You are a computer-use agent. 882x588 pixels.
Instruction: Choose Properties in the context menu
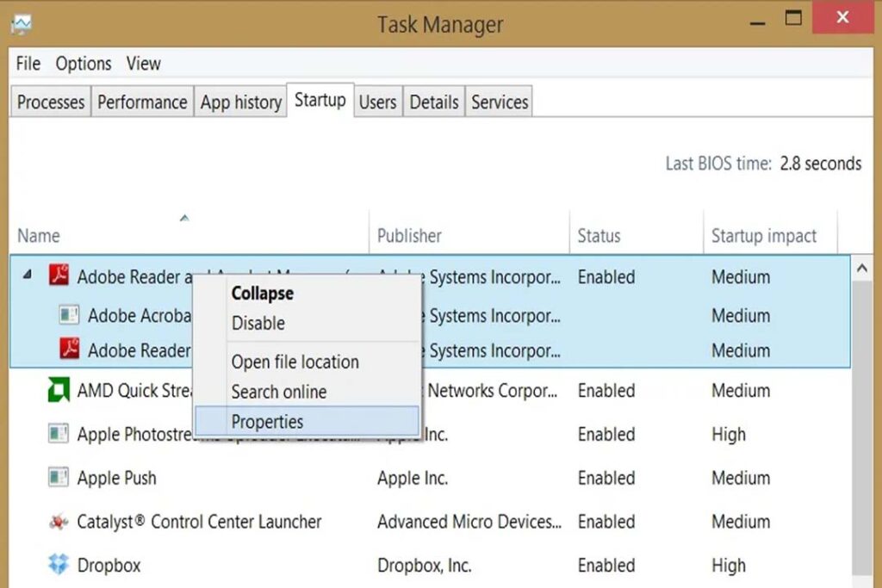tap(307, 421)
